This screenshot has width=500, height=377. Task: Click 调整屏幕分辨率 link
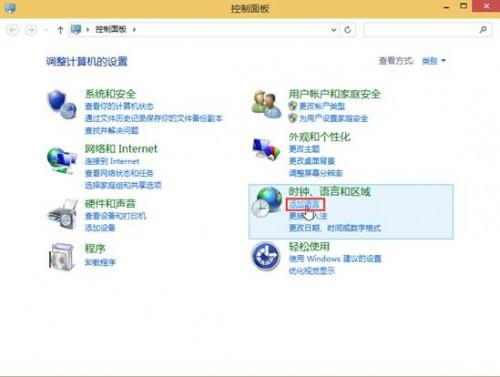tap(316, 173)
